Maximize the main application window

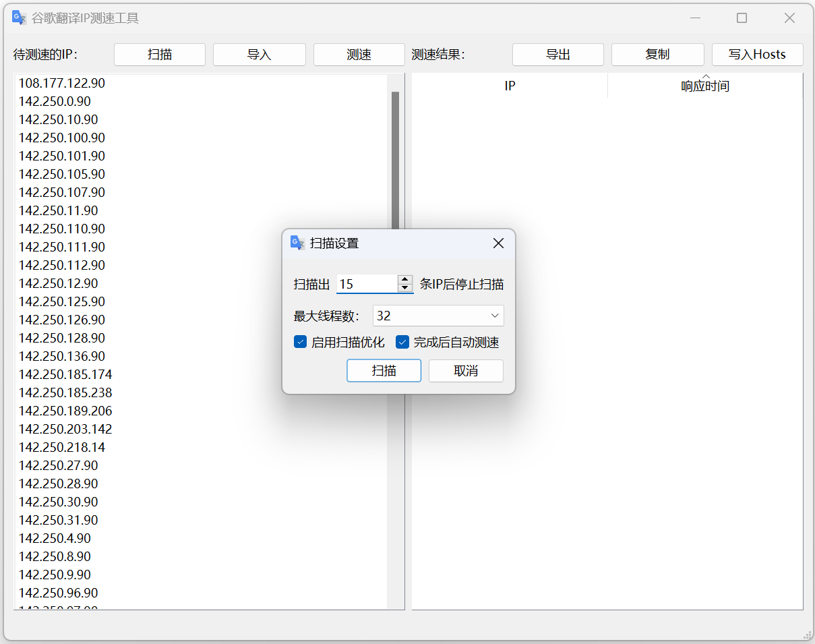pos(742,18)
